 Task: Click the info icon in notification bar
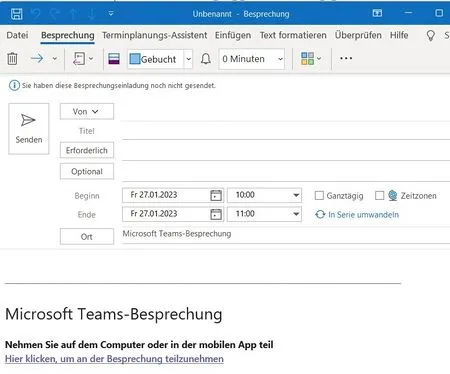point(14,86)
